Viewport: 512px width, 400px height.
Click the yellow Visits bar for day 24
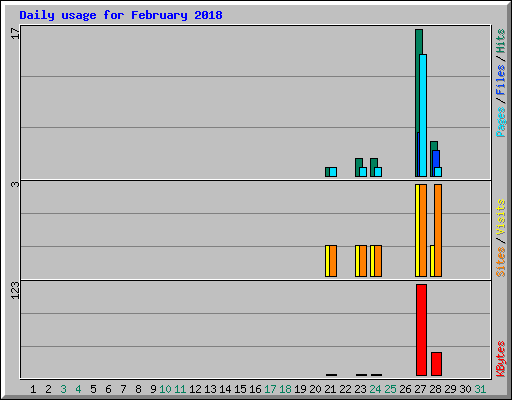tap(372, 261)
